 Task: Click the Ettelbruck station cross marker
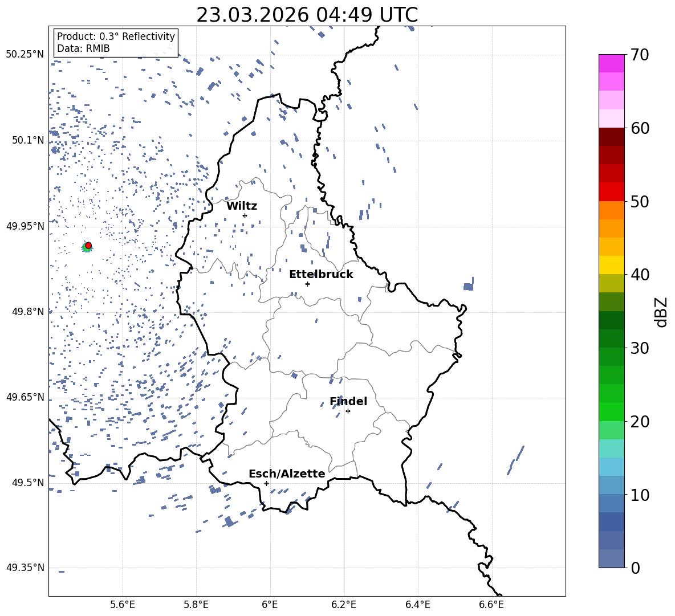(x=307, y=284)
